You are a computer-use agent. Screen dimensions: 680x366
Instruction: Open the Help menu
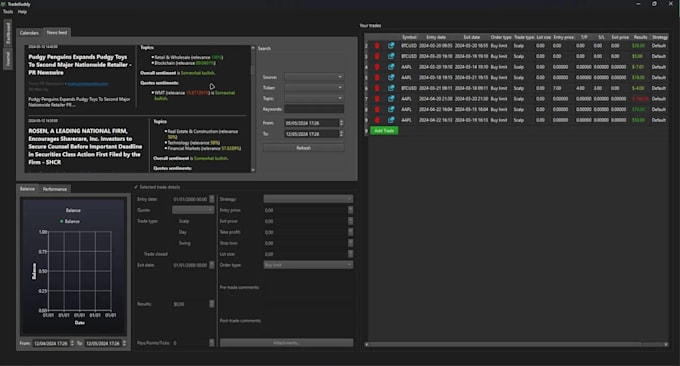[23, 12]
